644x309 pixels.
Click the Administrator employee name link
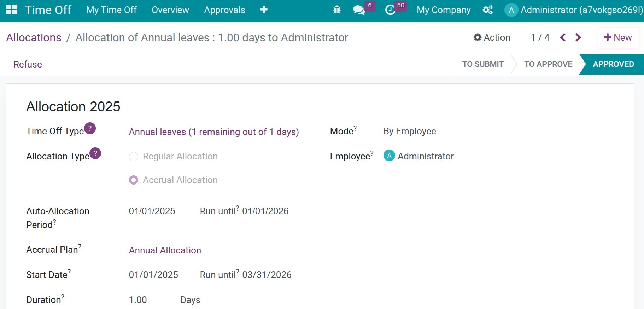click(x=426, y=156)
